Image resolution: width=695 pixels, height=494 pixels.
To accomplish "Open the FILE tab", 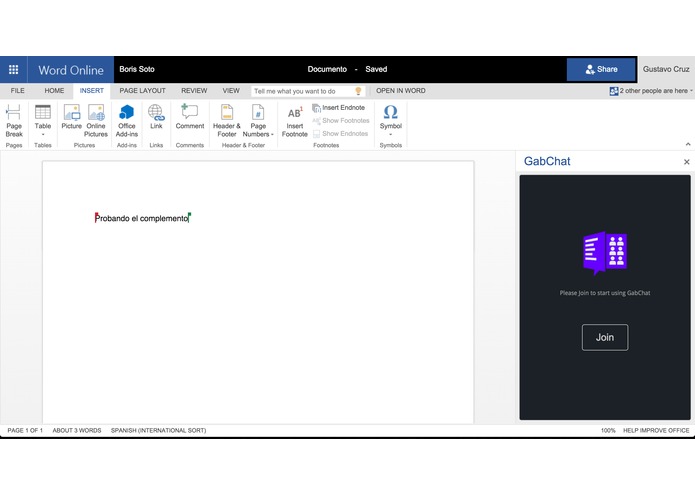I will [18, 91].
